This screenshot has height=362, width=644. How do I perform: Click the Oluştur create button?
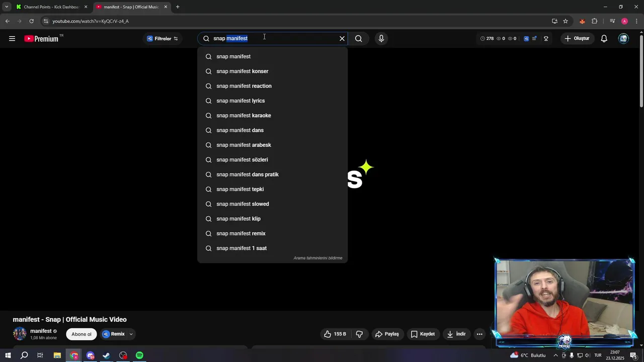click(x=577, y=39)
